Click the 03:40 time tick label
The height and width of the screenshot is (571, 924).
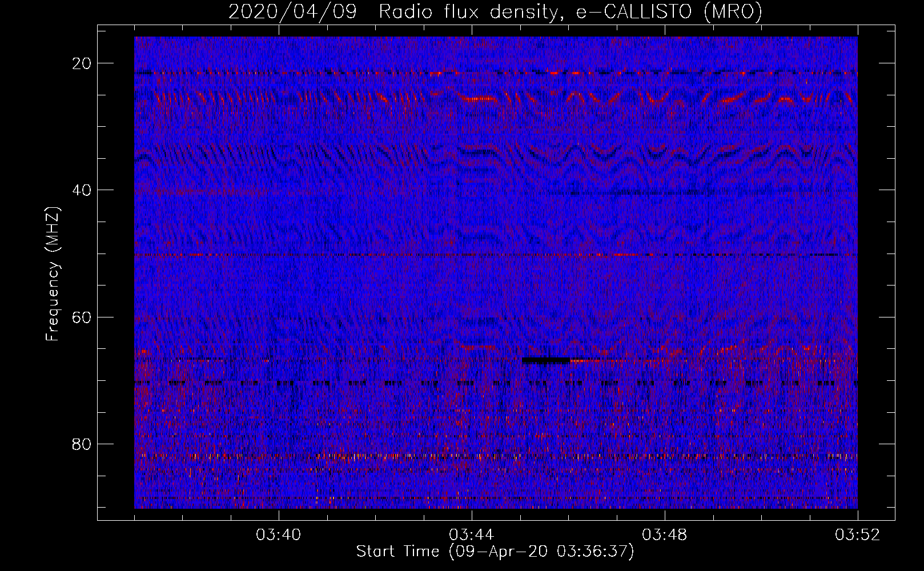tap(278, 535)
